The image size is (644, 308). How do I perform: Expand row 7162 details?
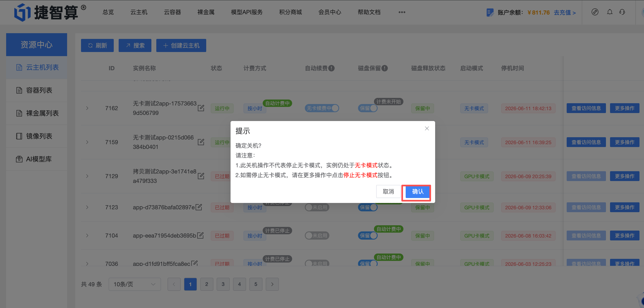(x=87, y=108)
